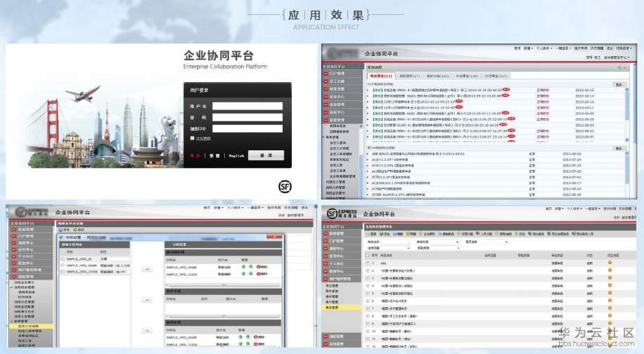Tick the checkbox for role row 2
The height and width of the screenshot is (354, 644).
point(368,270)
